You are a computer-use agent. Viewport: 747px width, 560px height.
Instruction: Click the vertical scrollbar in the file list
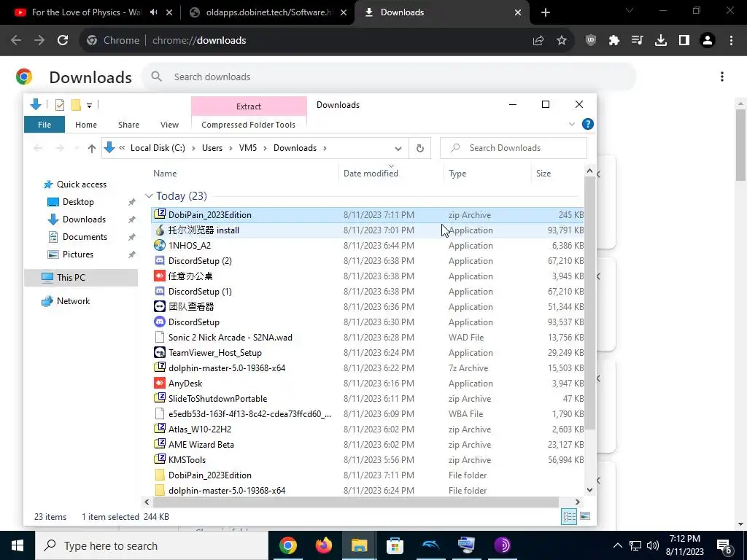(x=589, y=303)
